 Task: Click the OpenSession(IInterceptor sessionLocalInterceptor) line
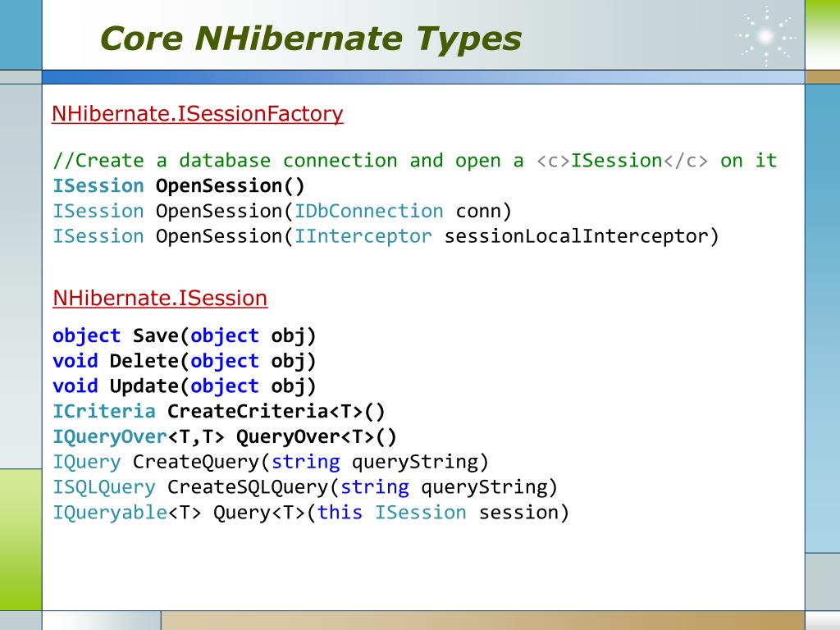point(386,236)
